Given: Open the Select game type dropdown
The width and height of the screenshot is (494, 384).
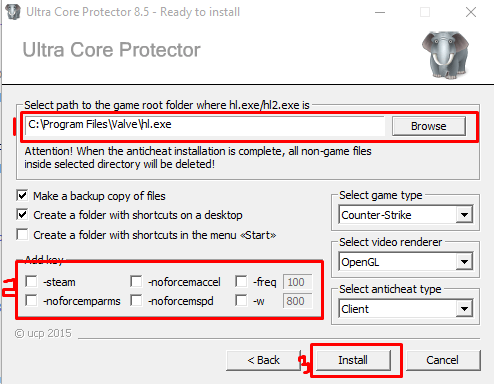Looking at the screenshot, I should tap(406, 215).
